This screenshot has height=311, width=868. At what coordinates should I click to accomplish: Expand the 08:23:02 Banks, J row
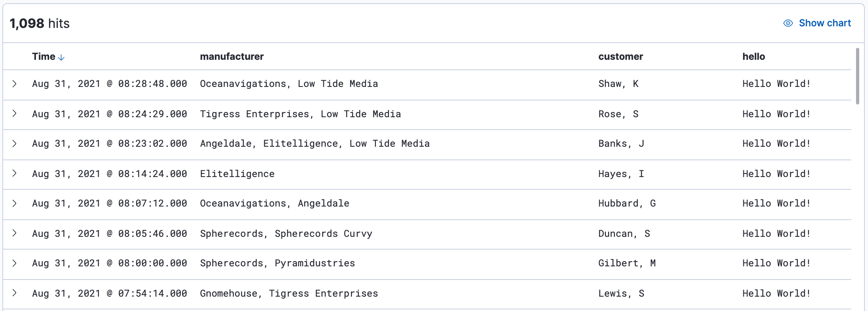[x=14, y=144]
